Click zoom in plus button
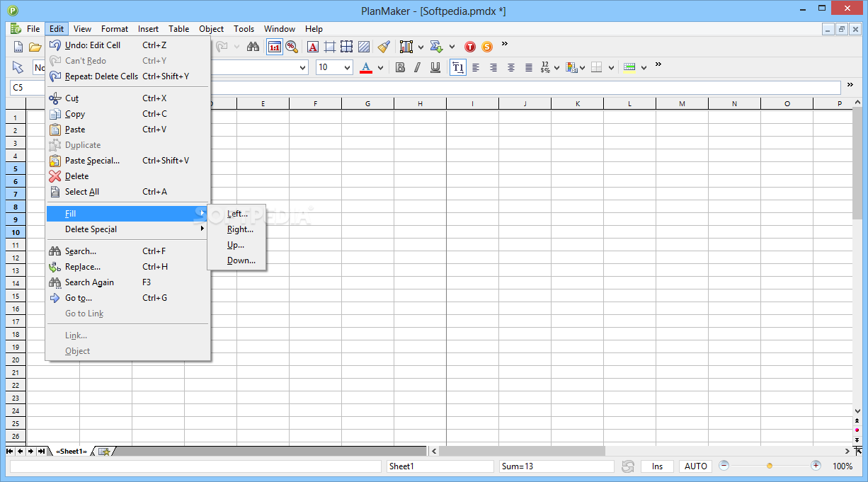 coord(816,466)
